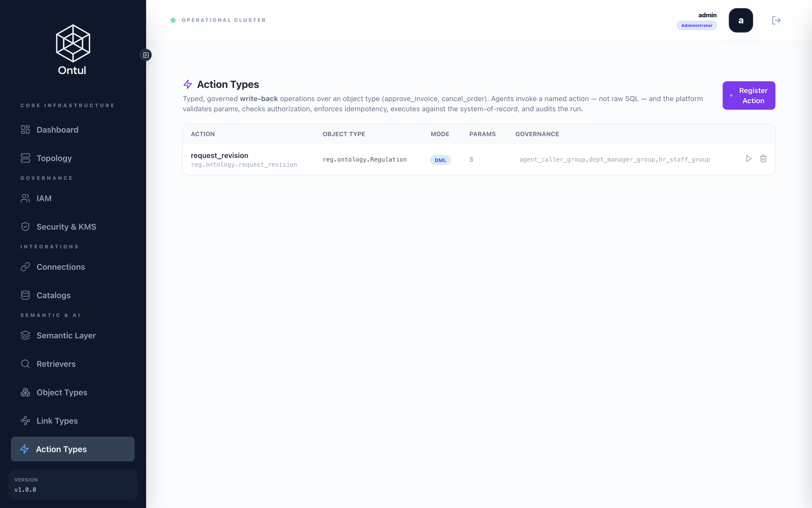Open the Retrievers page
This screenshot has width=812, height=508.
73,364
